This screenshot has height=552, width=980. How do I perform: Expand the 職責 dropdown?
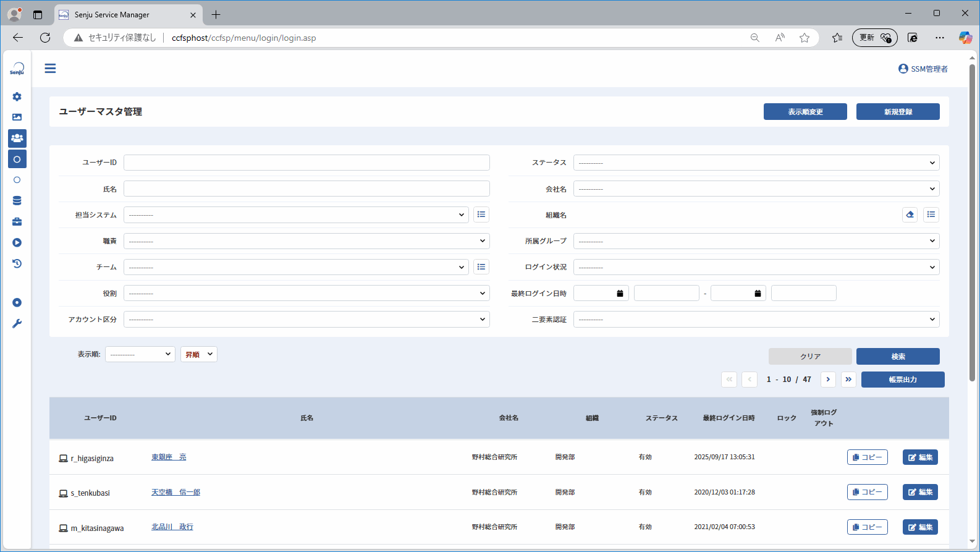coord(306,241)
